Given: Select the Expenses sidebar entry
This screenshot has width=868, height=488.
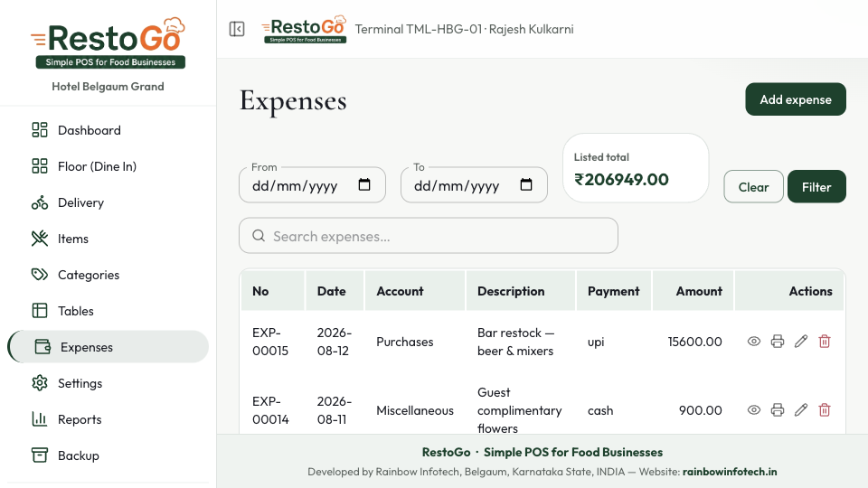Looking at the screenshot, I should [108, 347].
